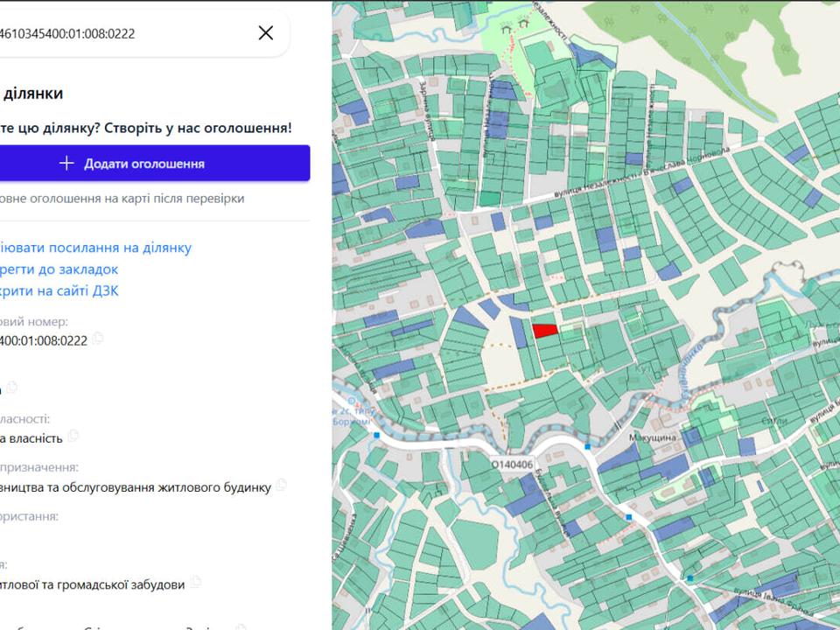Copy the 'громадської забудови' category text
Screen dimensions: 840x630
click(195, 582)
